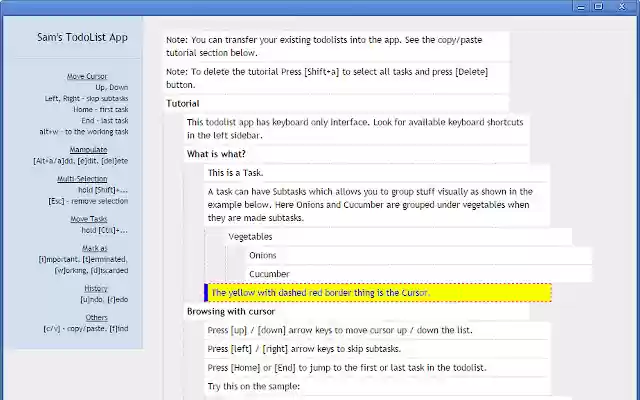
Task: Close the TodoList window
Action: 622,6
